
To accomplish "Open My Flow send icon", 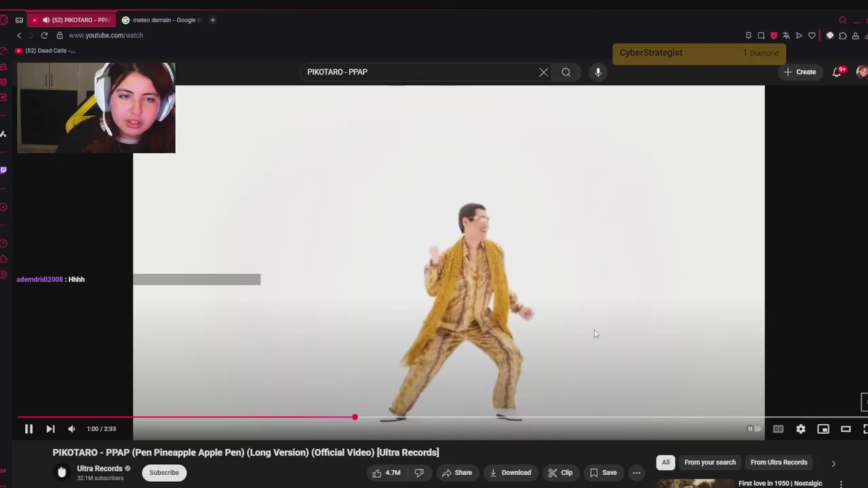I will click(799, 35).
